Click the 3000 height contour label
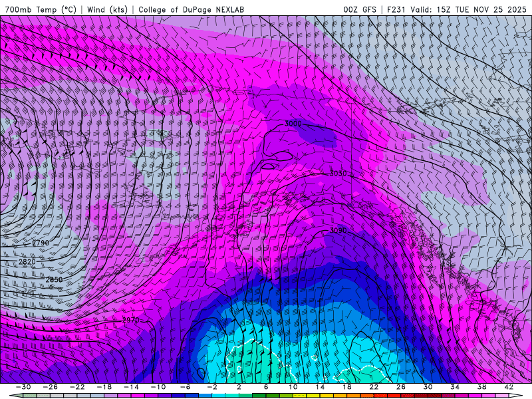The height and width of the screenshot is (399, 532). point(293,124)
